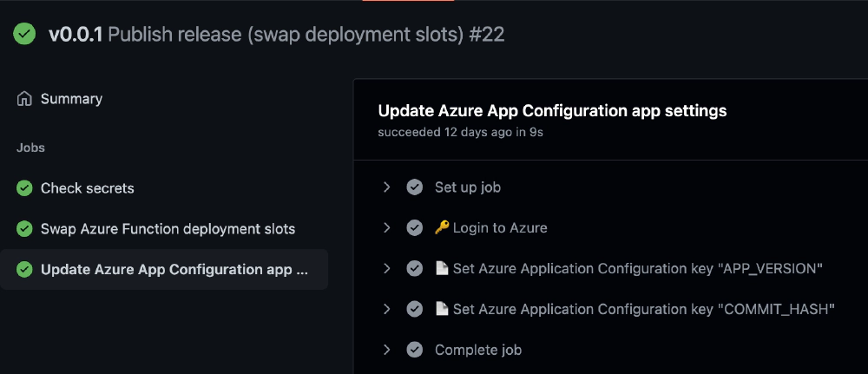Click the green check icon of Update Azure App Configuration job
Image resolution: width=868 pixels, height=374 pixels.
click(x=24, y=269)
